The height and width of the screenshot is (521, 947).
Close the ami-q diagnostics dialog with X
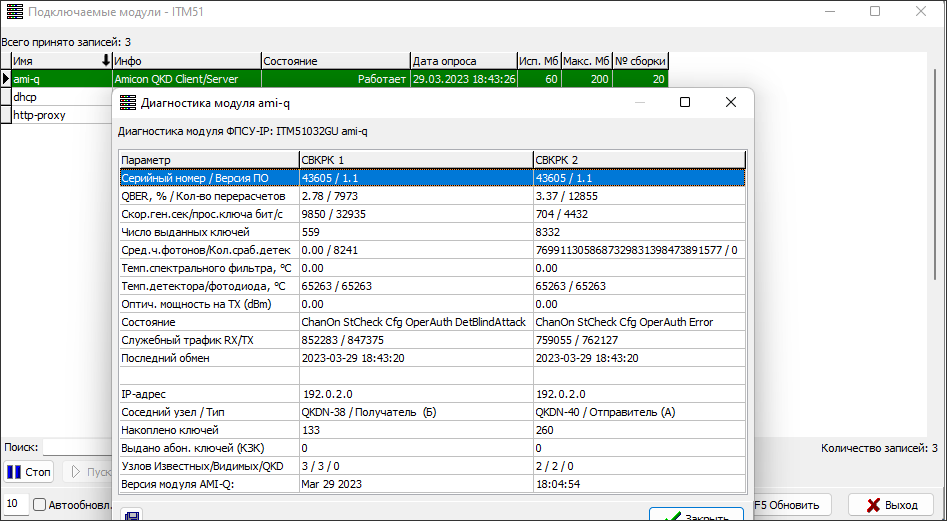tap(731, 102)
